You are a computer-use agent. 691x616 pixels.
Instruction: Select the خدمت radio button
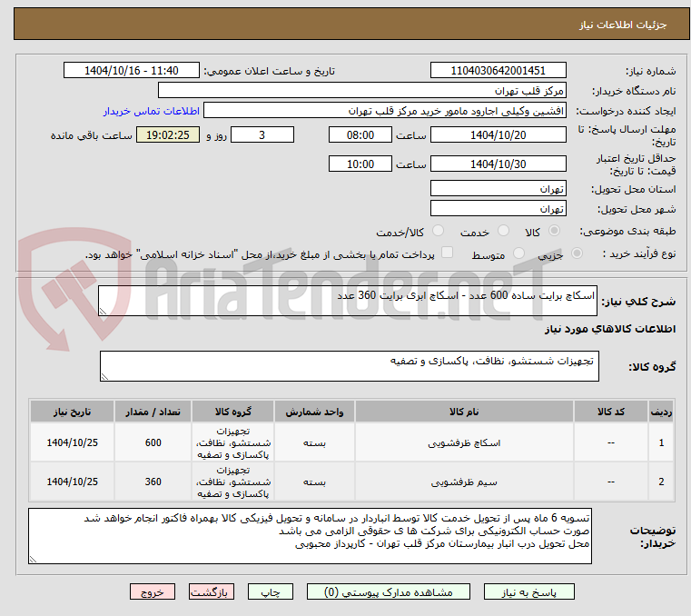(503, 231)
